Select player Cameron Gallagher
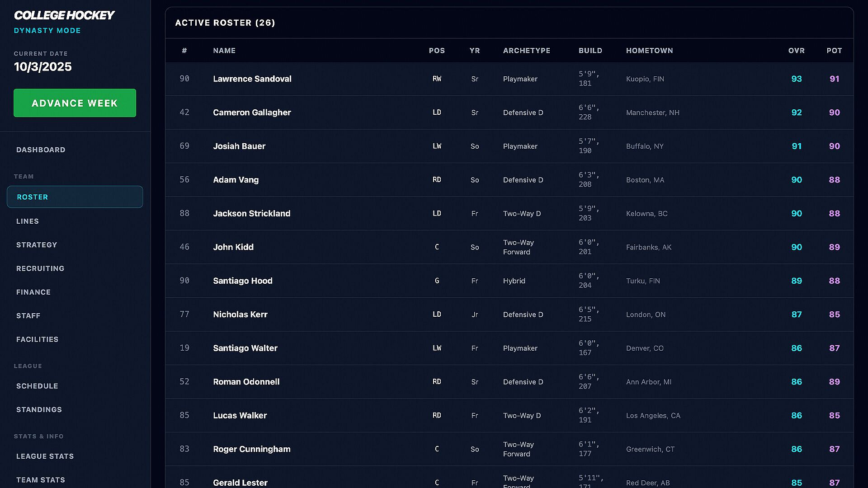 click(x=252, y=113)
